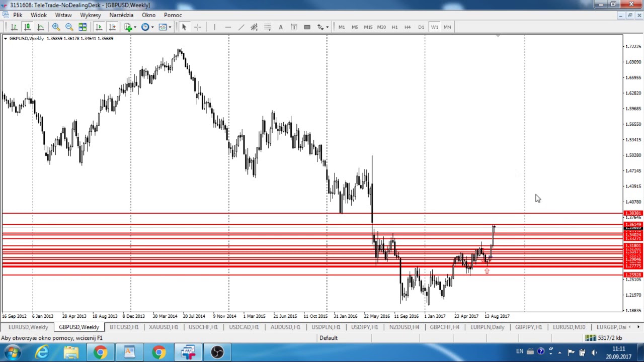This screenshot has height=362, width=644.
Task: Expand the templates dropdown arrow
Action: (170, 27)
